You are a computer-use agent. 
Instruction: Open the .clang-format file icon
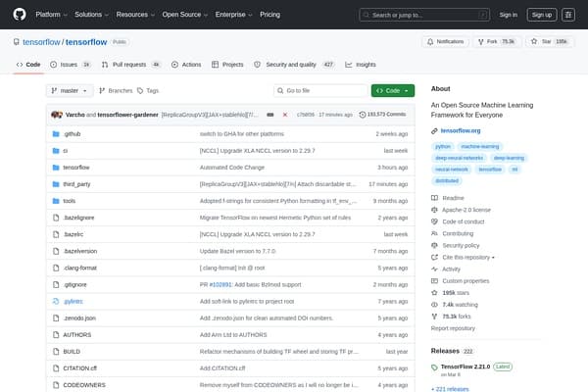pos(56,268)
